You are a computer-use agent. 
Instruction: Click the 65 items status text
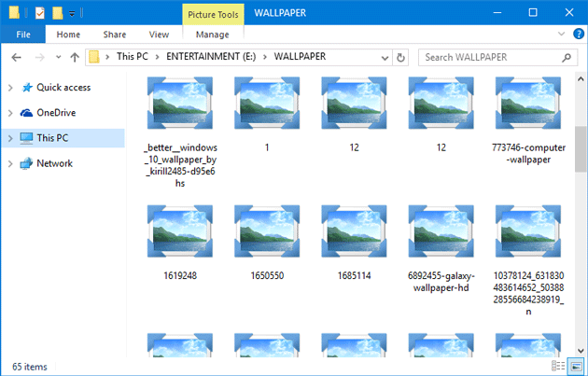pos(30,367)
